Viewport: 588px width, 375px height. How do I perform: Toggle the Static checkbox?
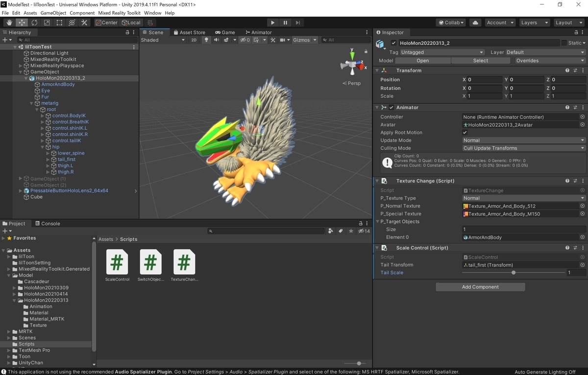point(564,43)
